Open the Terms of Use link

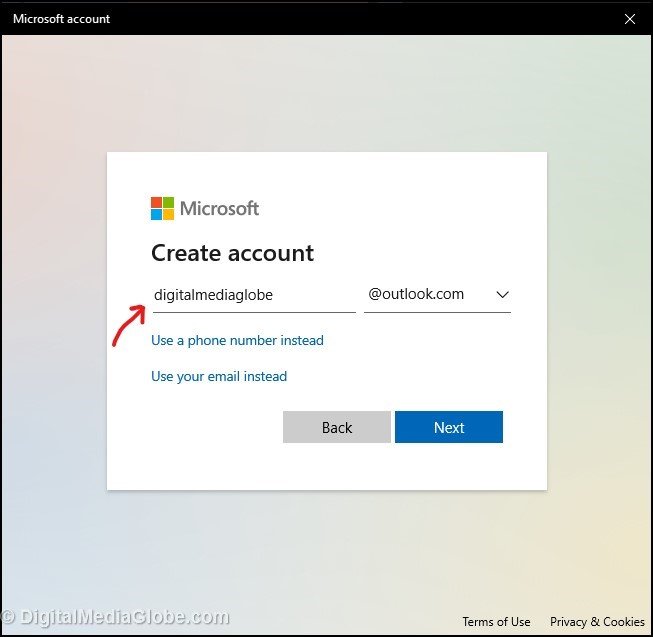tap(496, 621)
